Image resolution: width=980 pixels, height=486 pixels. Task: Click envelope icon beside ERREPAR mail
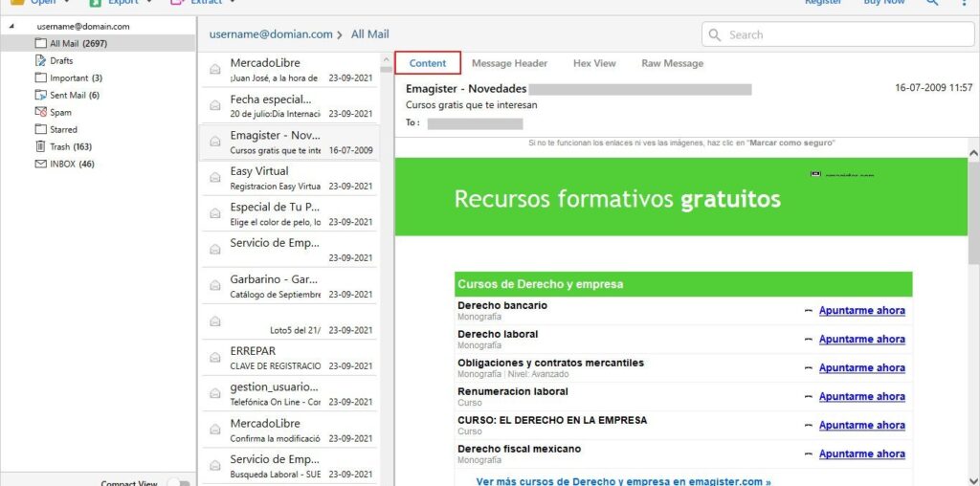[x=215, y=357]
